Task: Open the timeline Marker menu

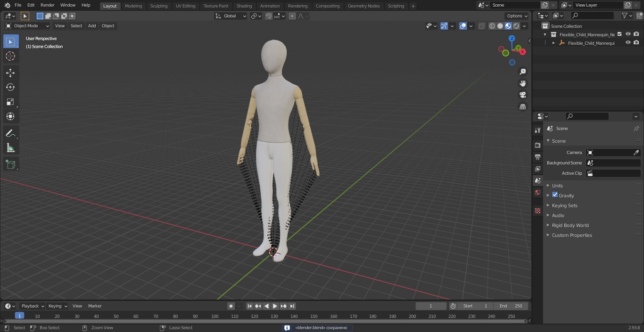Action: (x=95, y=306)
